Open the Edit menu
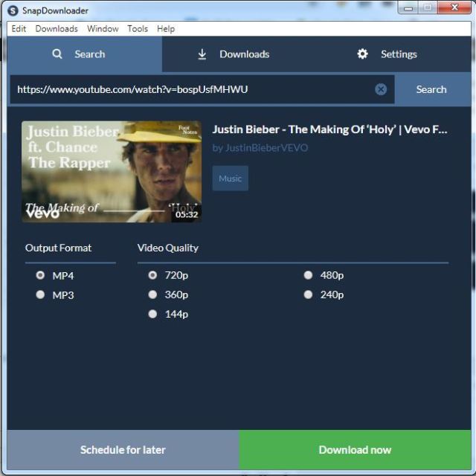 19,29
